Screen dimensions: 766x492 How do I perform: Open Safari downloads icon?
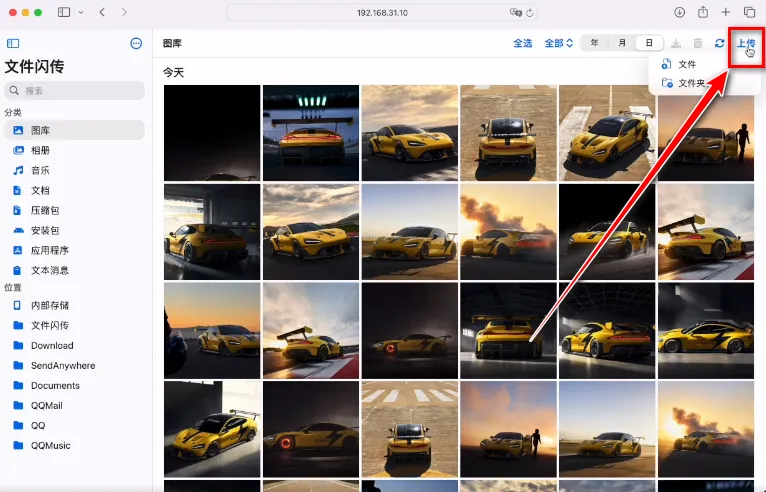pos(680,12)
